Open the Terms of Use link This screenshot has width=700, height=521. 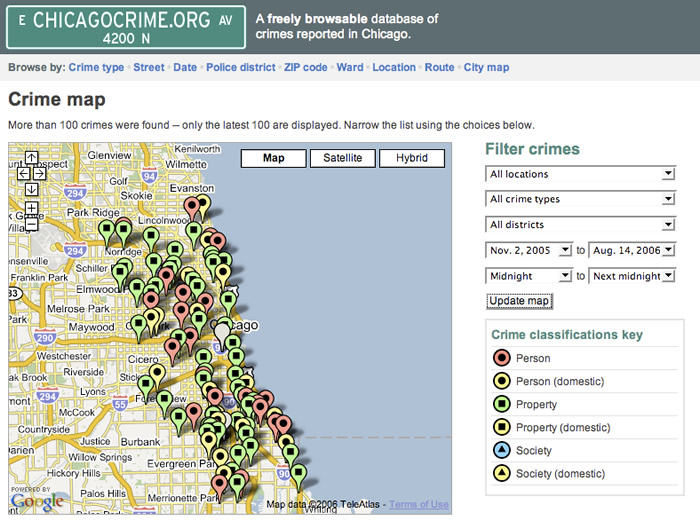click(x=419, y=504)
